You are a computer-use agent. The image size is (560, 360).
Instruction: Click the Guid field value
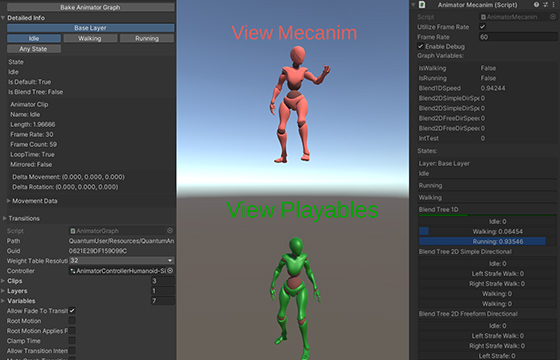pos(98,251)
